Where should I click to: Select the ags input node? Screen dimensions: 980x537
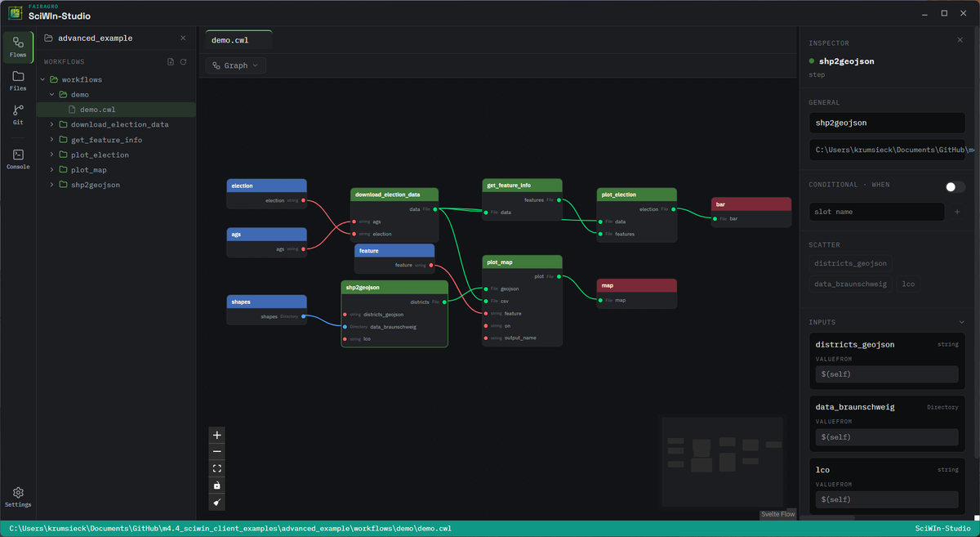[266, 242]
